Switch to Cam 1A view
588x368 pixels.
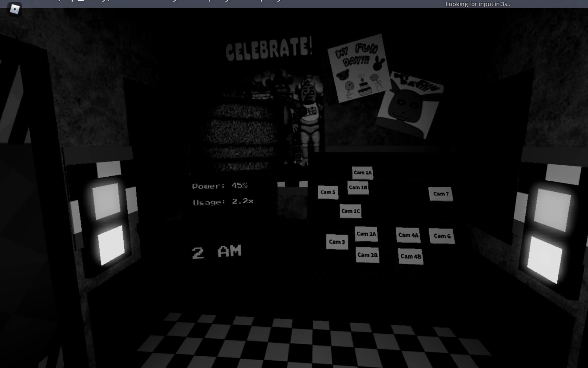pos(362,173)
